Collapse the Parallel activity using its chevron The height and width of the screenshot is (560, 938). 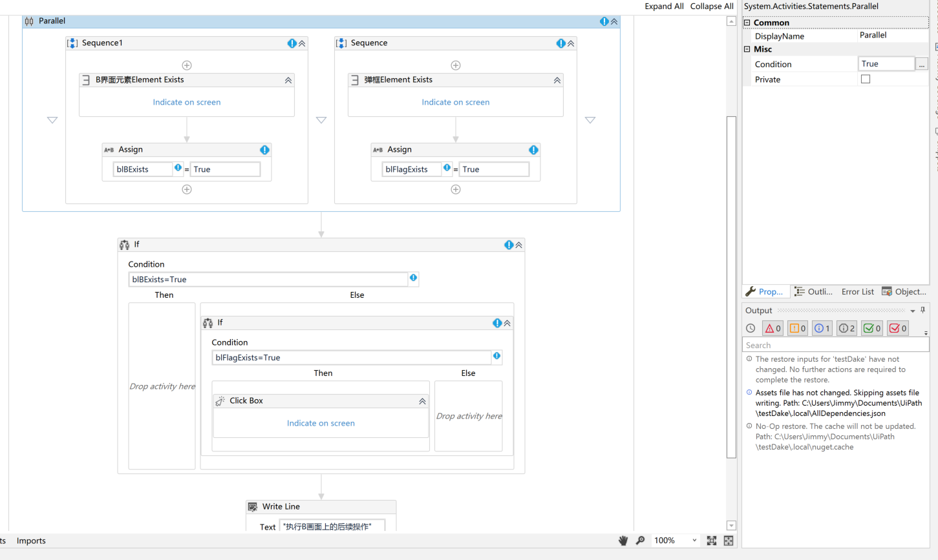613,21
